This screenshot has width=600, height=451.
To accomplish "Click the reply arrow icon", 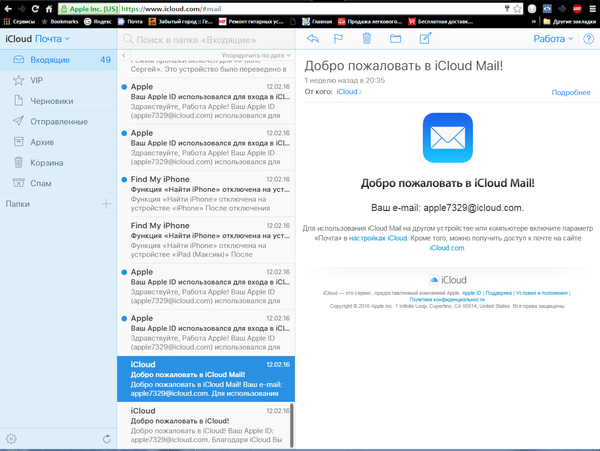I will 312,39.
